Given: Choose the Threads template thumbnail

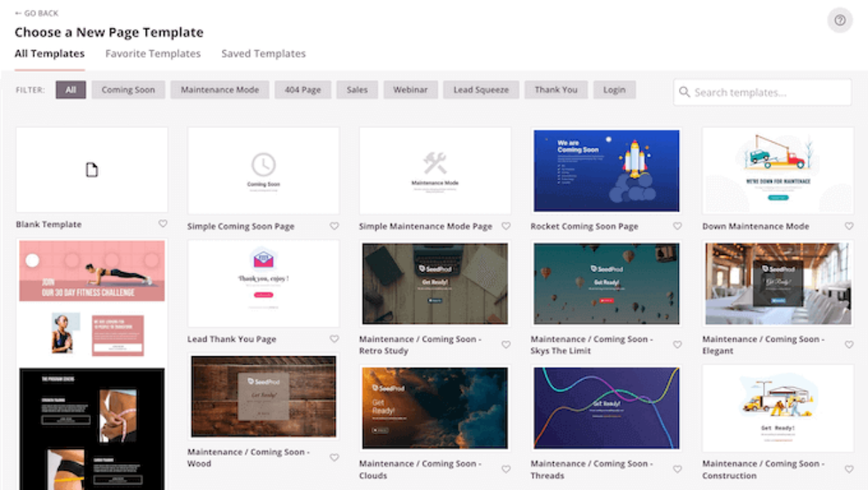Looking at the screenshot, I should (x=606, y=408).
